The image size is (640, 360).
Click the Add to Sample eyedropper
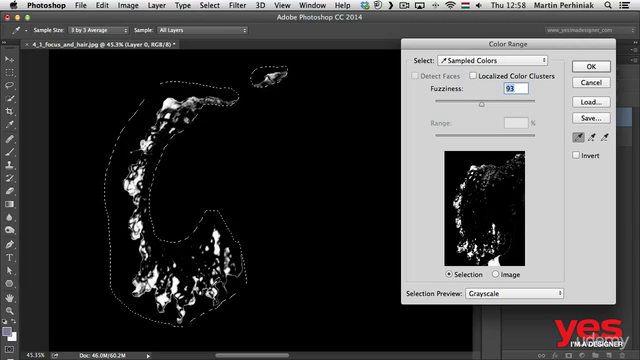click(x=592, y=138)
